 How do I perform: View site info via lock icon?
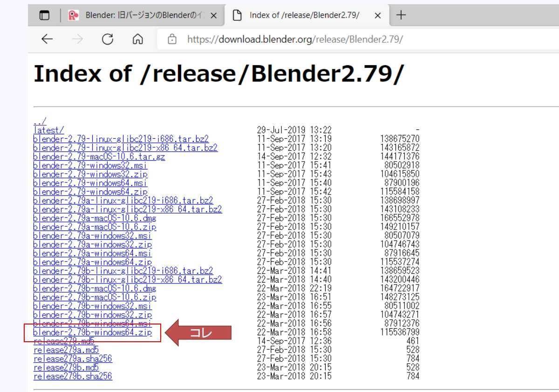click(x=172, y=40)
